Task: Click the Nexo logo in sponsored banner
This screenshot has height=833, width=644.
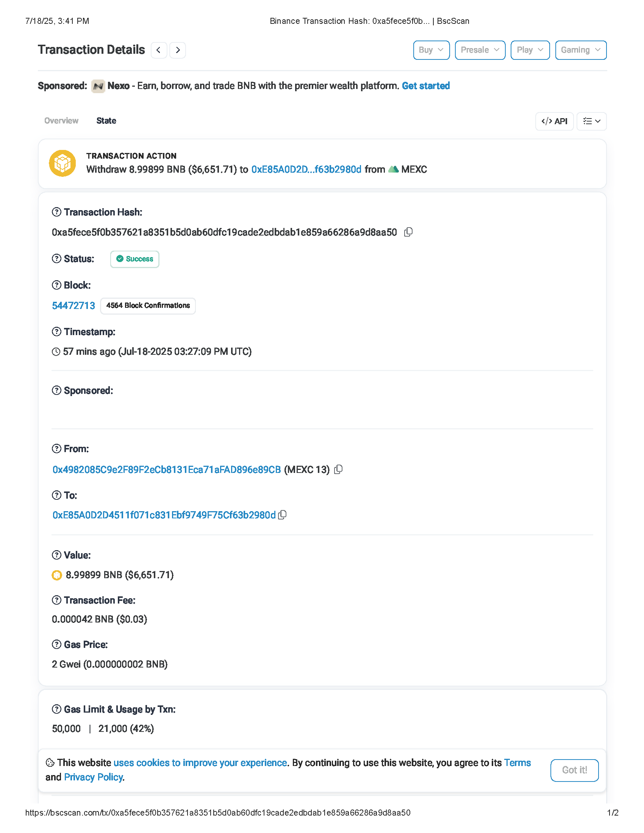Action: point(98,86)
